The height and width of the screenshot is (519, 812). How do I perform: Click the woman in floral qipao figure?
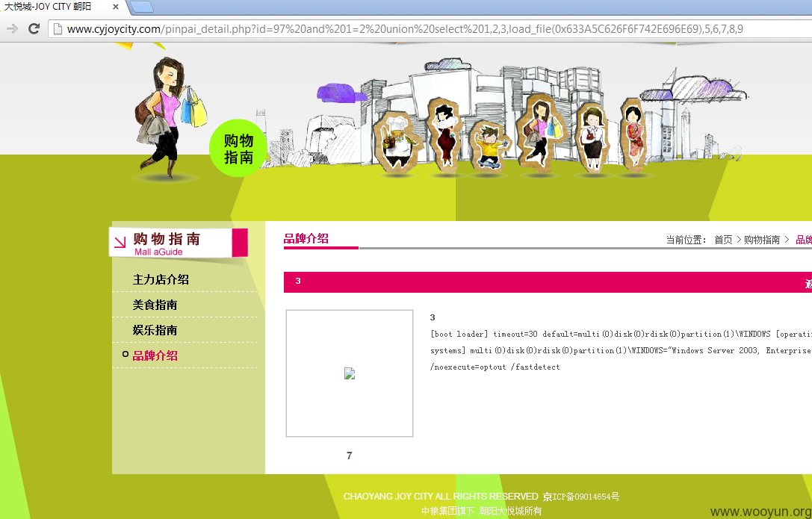click(x=634, y=134)
